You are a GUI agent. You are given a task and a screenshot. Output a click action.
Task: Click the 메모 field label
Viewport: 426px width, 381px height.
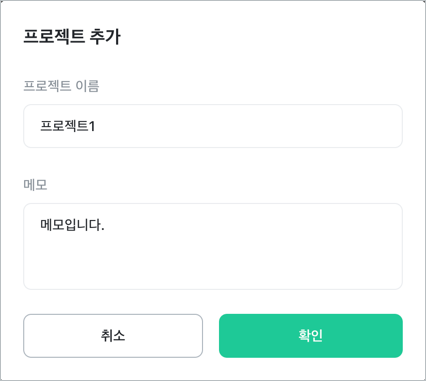click(x=35, y=185)
